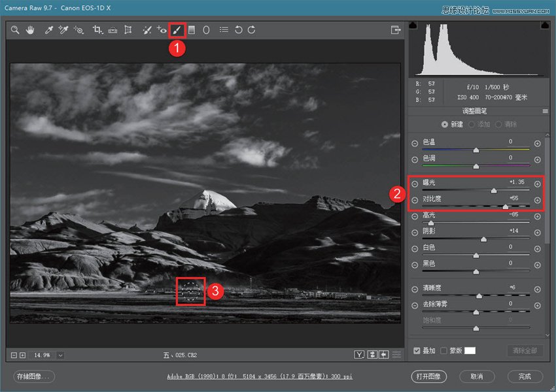
Task: Cycle before/after view with Y icon
Action: point(359,355)
